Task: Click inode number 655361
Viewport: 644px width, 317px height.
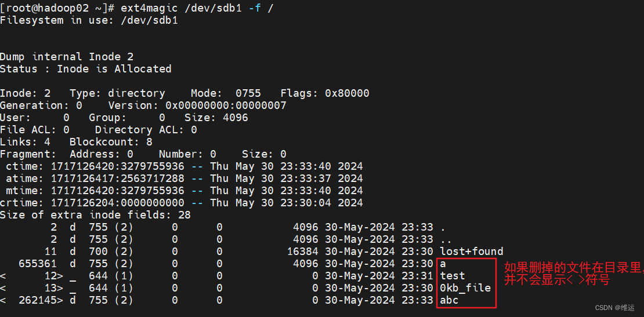Action: [x=38, y=263]
